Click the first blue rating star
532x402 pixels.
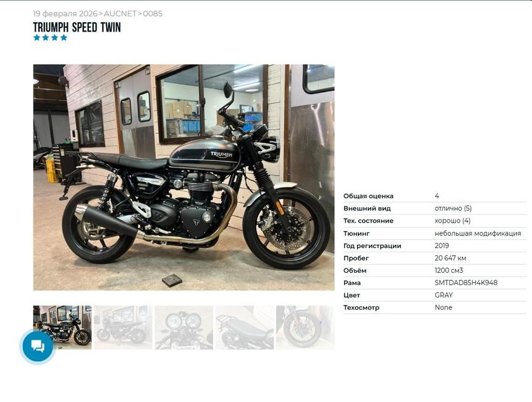tap(36, 37)
